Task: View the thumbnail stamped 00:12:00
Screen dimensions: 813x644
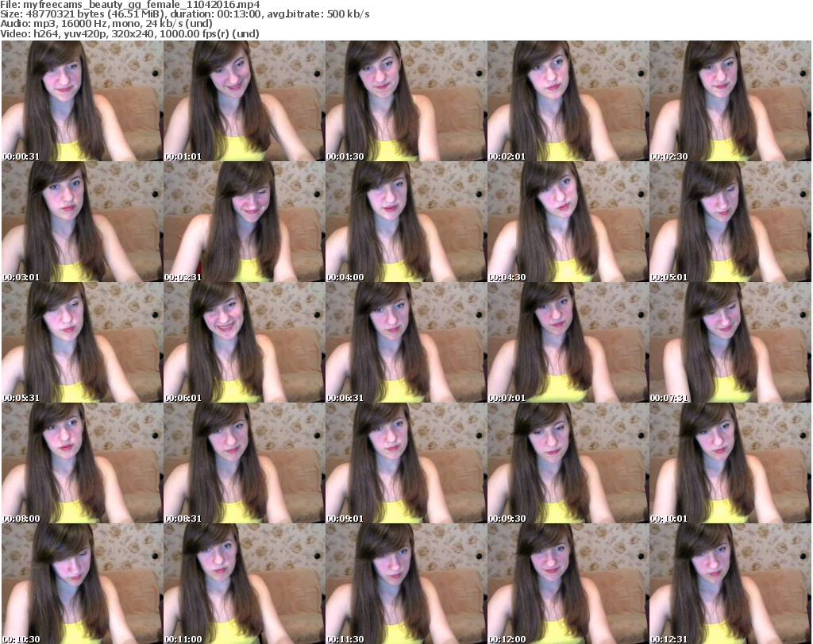Action: (568, 584)
